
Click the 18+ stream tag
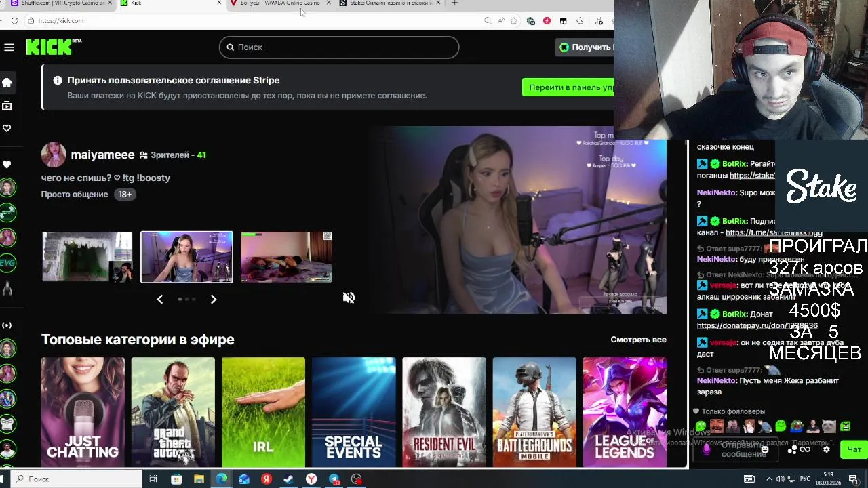point(125,194)
